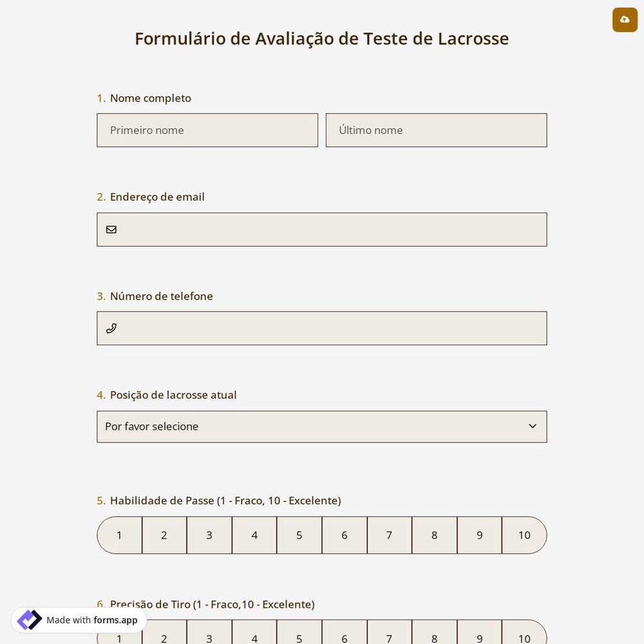Select rating 2 for Precisão de Tiro
The height and width of the screenshot is (644, 644).
tap(164, 638)
